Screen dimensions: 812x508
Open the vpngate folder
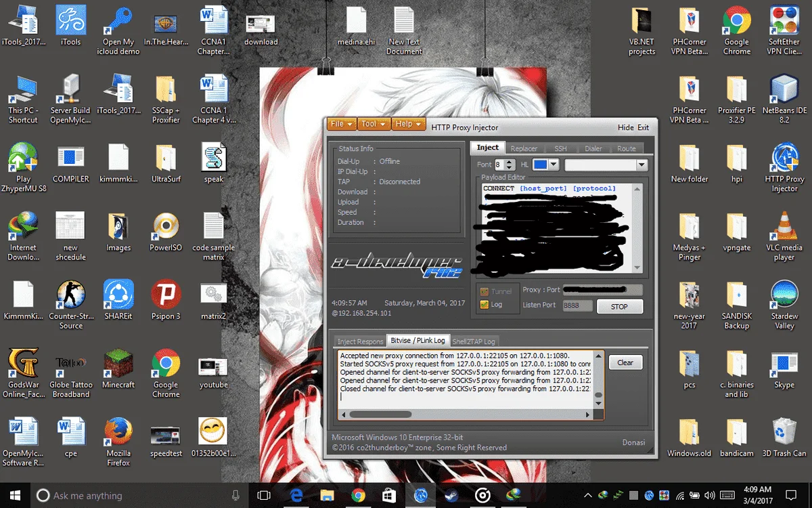tap(736, 232)
